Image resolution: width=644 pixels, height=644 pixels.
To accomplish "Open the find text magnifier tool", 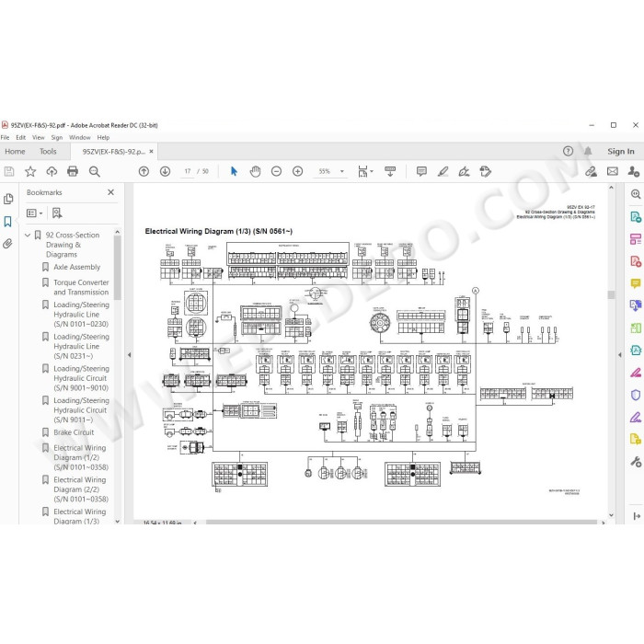I will tap(95, 171).
